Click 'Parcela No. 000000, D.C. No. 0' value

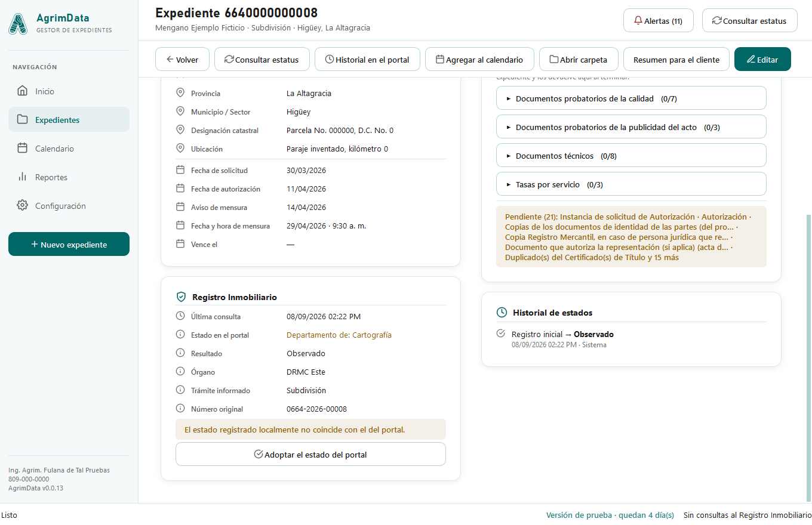click(340, 130)
